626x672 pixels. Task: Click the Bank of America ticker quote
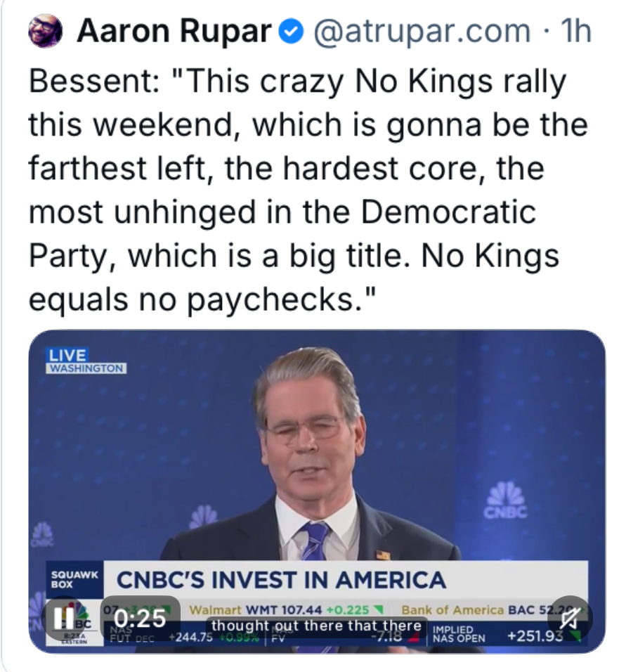point(485,609)
